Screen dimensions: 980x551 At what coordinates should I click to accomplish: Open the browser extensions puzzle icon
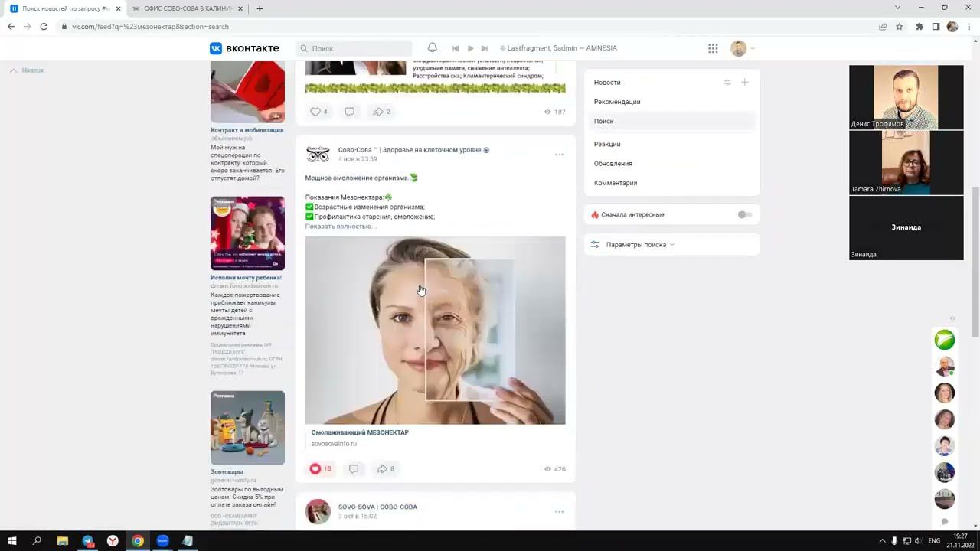[920, 27]
